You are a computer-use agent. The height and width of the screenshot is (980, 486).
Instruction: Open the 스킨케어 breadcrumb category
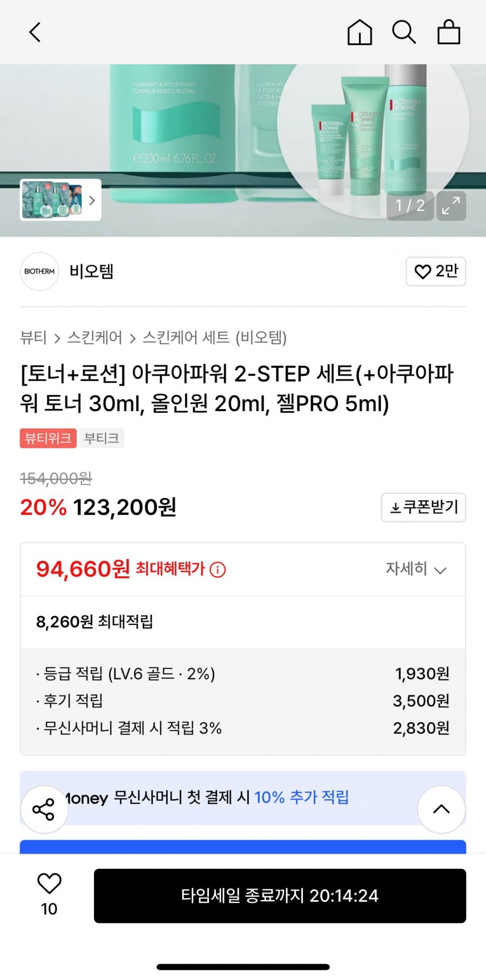click(95, 338)
